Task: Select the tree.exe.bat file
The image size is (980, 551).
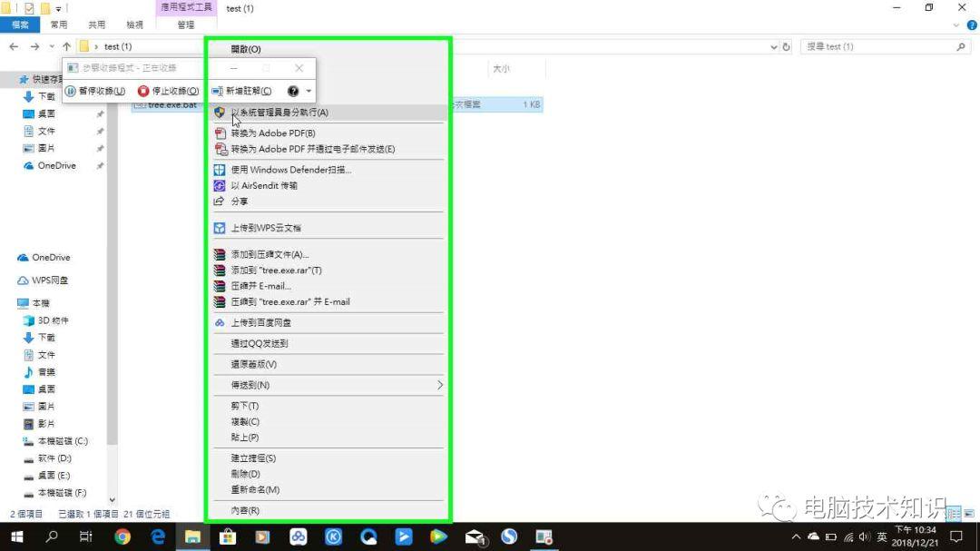Action: pyautogui.click(x=172, y=104)
